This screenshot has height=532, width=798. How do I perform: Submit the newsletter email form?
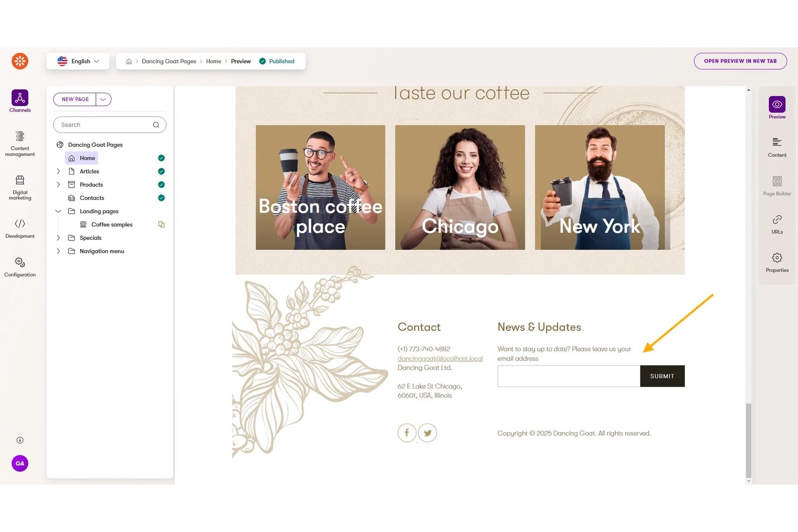pos(662,376)
